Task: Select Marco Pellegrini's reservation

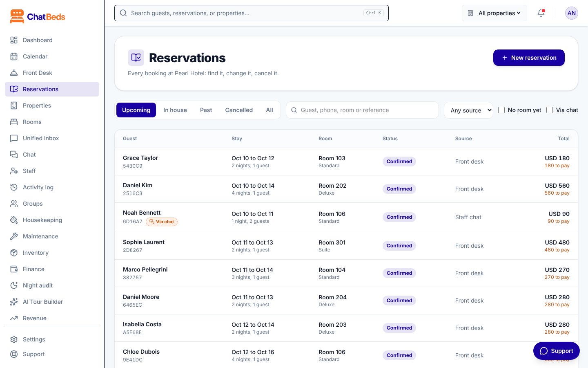Action: 346,273
